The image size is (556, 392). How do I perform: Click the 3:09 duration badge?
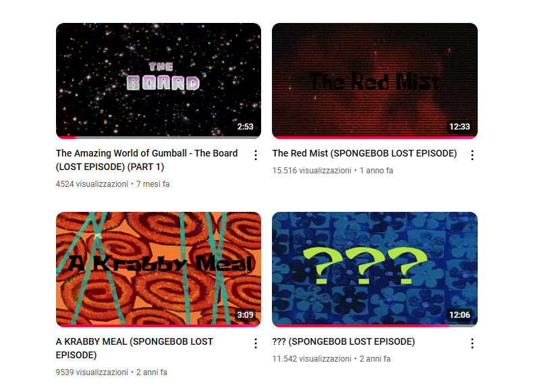click(x=246, y=314)
